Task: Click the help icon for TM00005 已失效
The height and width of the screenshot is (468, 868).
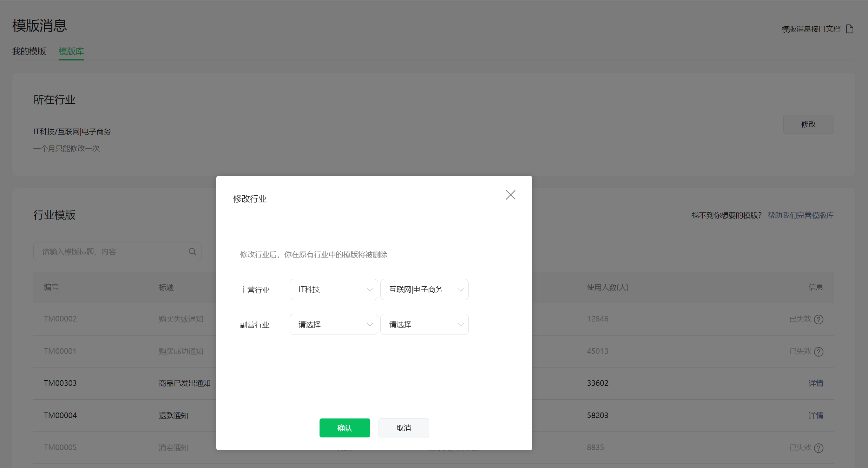Action: pos(818,448)
